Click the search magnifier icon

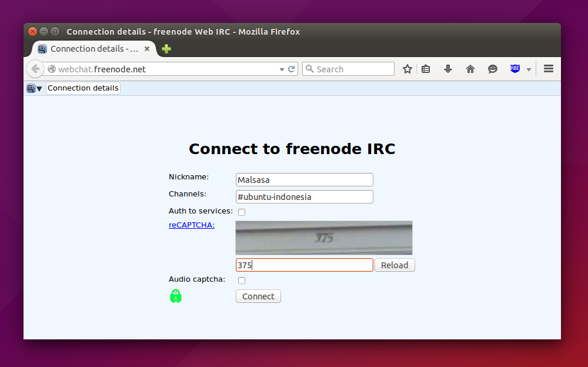(x=310, y=69)
